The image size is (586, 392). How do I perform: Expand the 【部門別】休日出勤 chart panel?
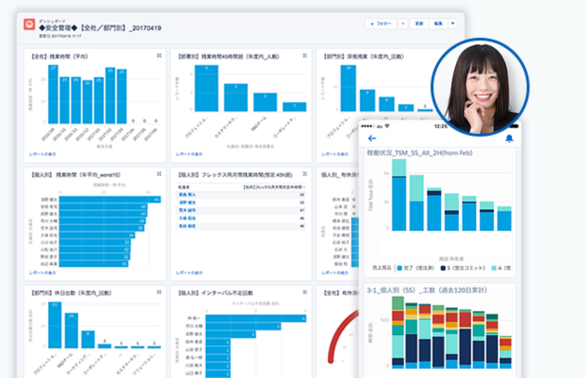pyautogui.click(x=159, y=292)
